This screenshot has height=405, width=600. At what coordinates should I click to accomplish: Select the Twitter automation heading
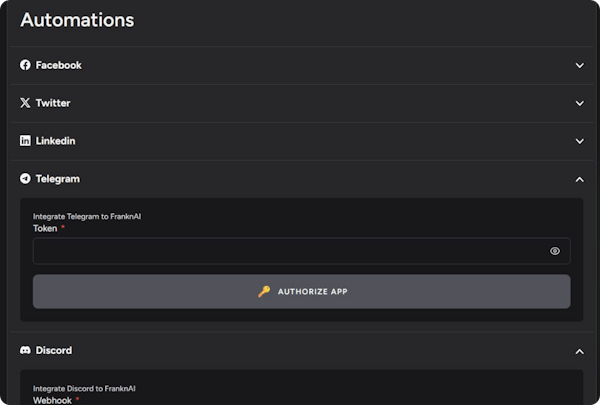[53, 103]
